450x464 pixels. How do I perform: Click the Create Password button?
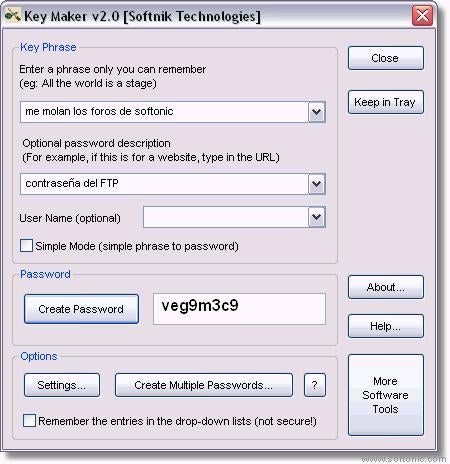tap(81, 309)
